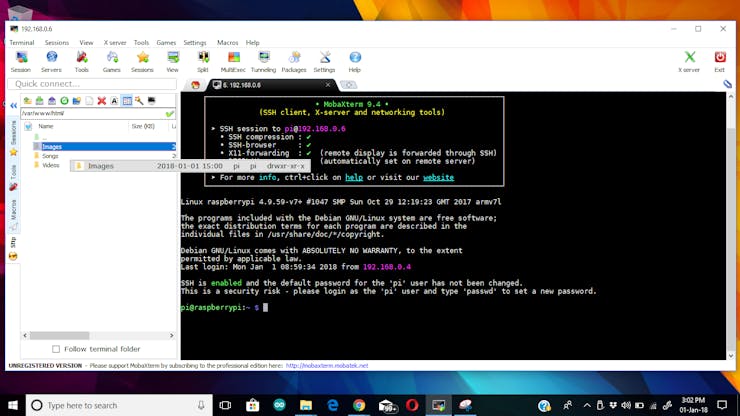Open the Help menu
The image size is (740, 416).
point(252,42)
